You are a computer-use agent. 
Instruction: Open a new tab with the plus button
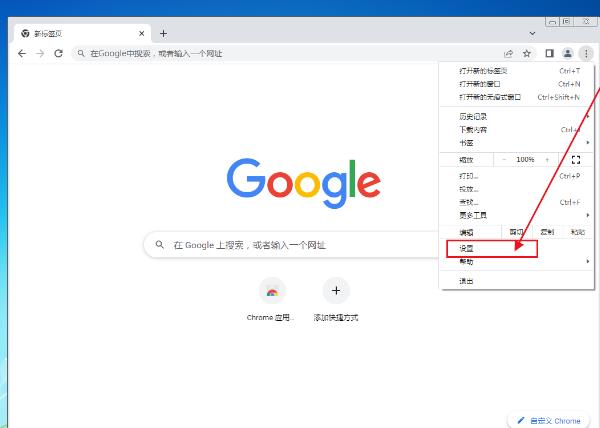click(163, 34)
